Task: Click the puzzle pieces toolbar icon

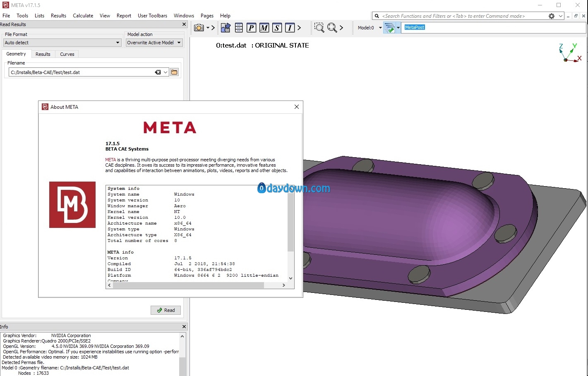Action: pos(226,28)
